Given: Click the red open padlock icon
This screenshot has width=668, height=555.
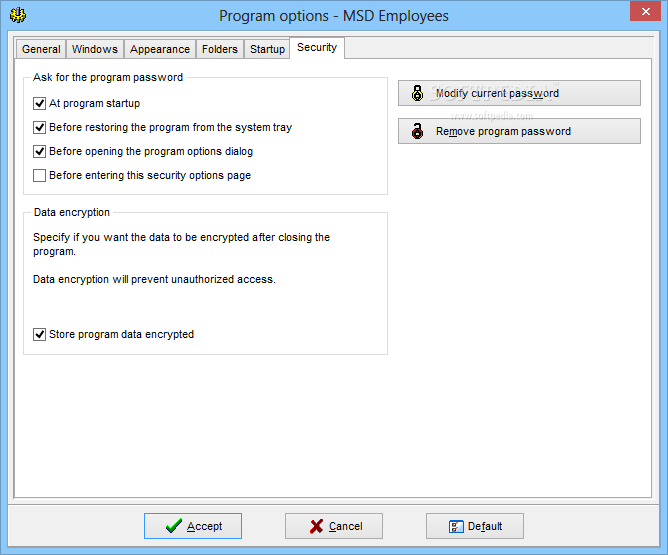Looking at the screenshot, I should tap(418, 131).
